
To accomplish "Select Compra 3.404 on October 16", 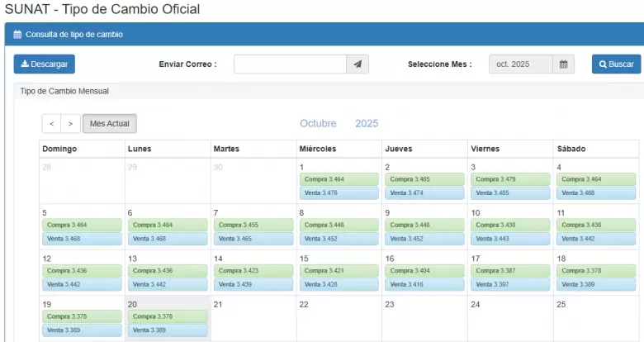I will [x=424, y=271].
